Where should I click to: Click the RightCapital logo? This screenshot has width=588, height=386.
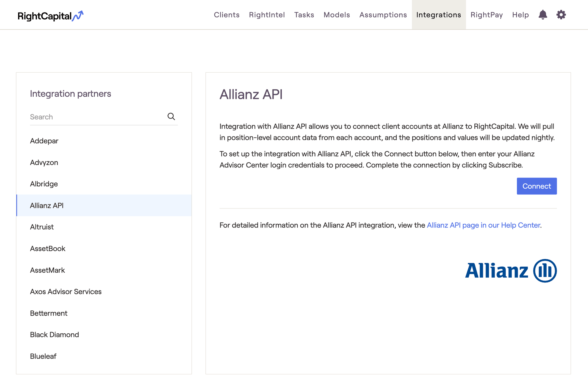tap(51, 16)
